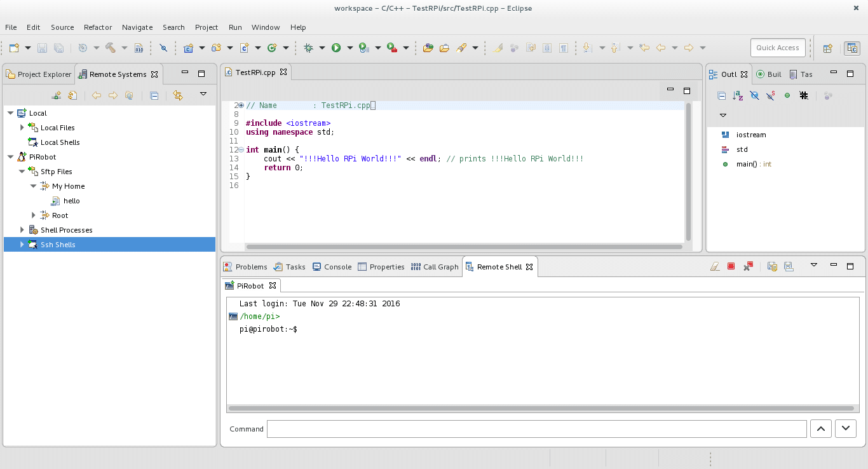Open the Outline view menu triangle
Screen dimensions: 868x469
[723, 116]
